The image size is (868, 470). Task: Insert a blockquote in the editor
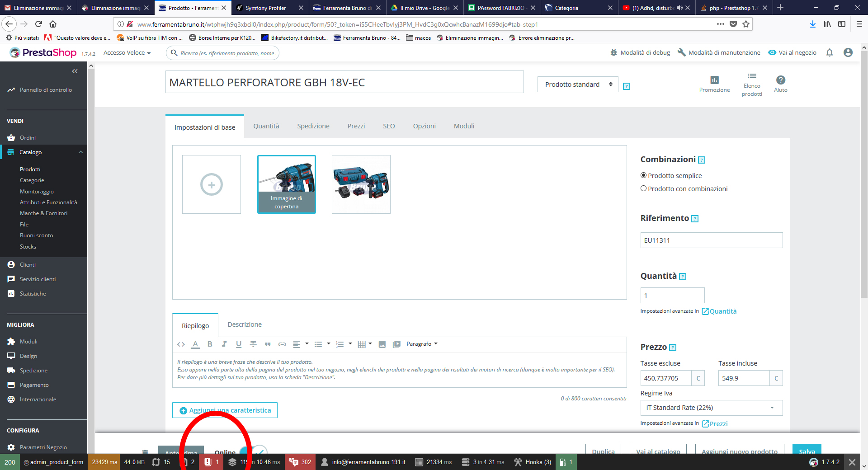coord(268,344)
